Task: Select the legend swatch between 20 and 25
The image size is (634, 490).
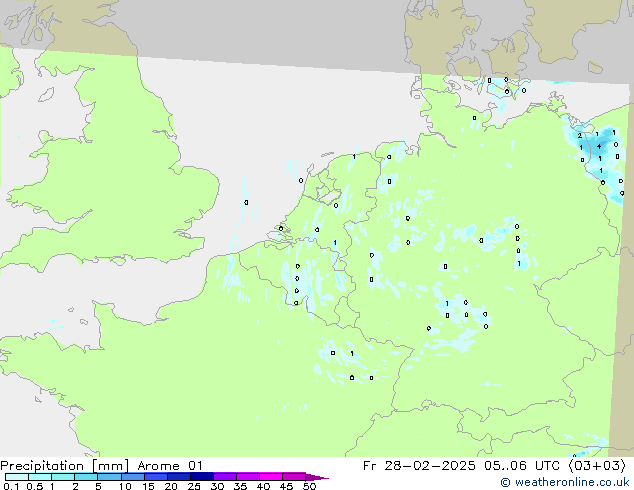Action: pos(178,477)
